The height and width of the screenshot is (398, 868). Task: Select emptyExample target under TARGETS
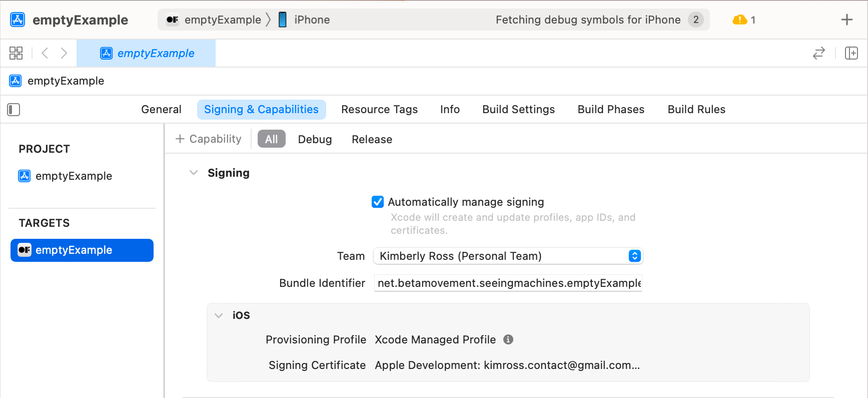[x=82, y=250]
